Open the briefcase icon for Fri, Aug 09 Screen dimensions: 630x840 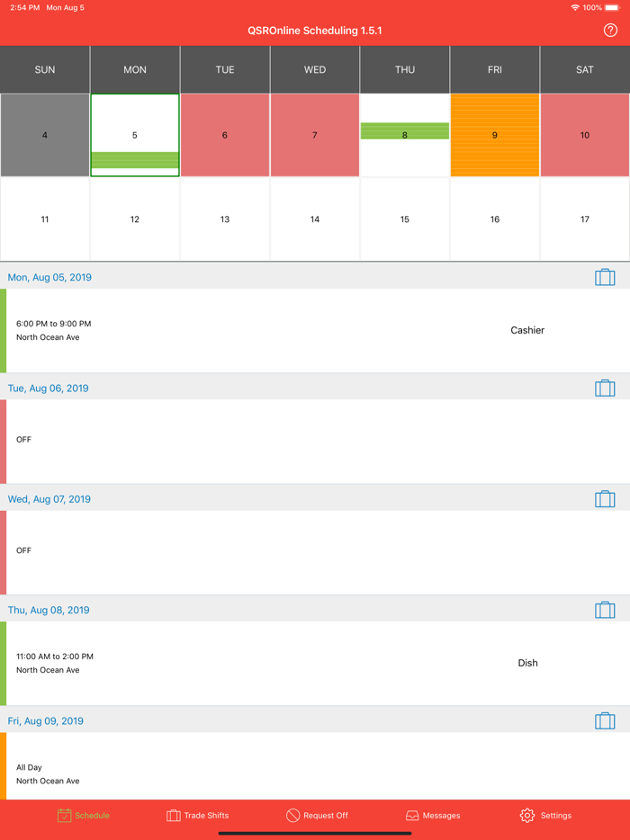605,720
